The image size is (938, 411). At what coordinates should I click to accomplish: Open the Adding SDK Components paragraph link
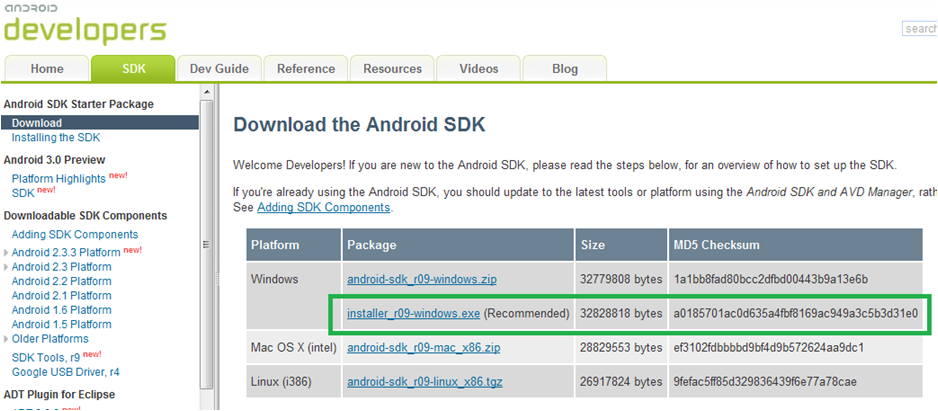coord(323,207)
